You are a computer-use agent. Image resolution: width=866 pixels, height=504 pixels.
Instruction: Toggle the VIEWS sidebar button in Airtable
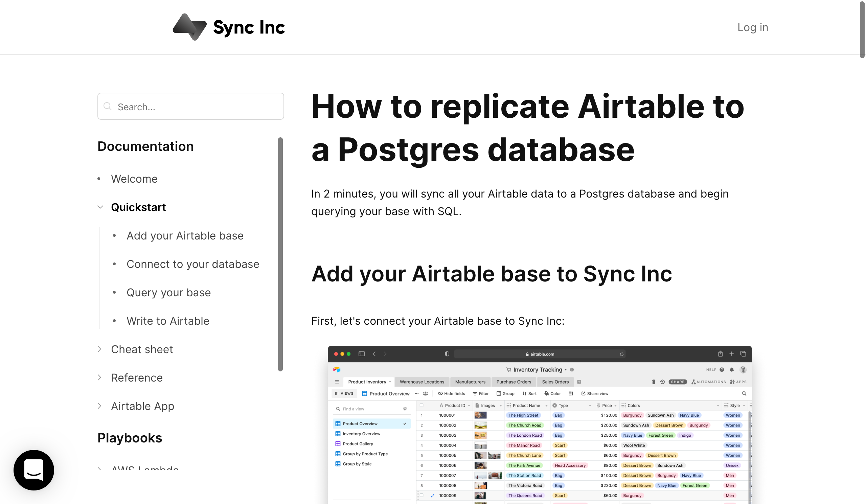(x=344, y=393)
